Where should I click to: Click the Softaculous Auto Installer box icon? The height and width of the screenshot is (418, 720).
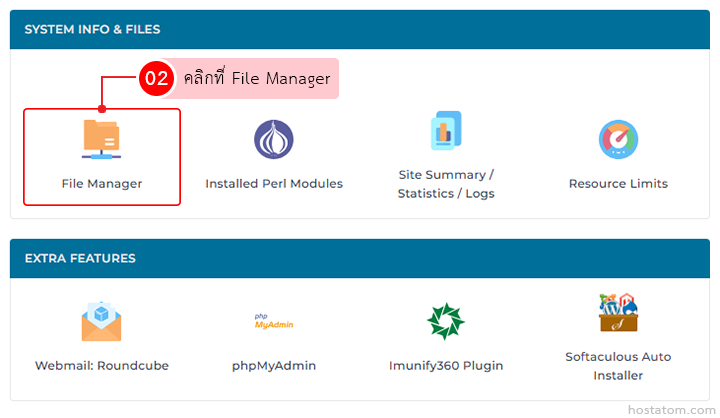click(x=618, y=313)
